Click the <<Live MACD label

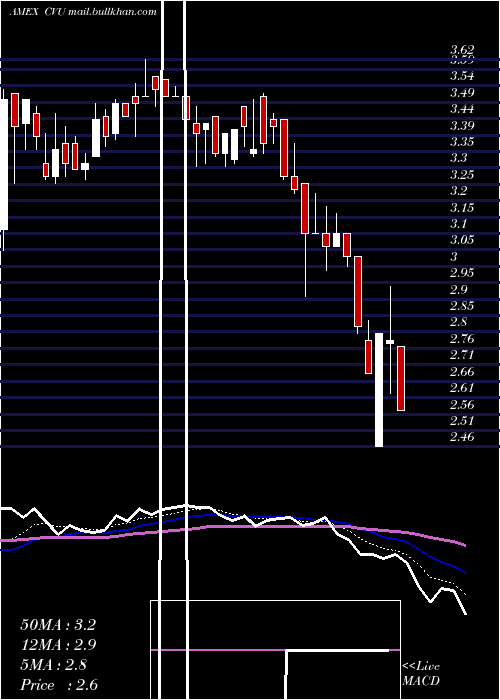click(x=421, y=674)
